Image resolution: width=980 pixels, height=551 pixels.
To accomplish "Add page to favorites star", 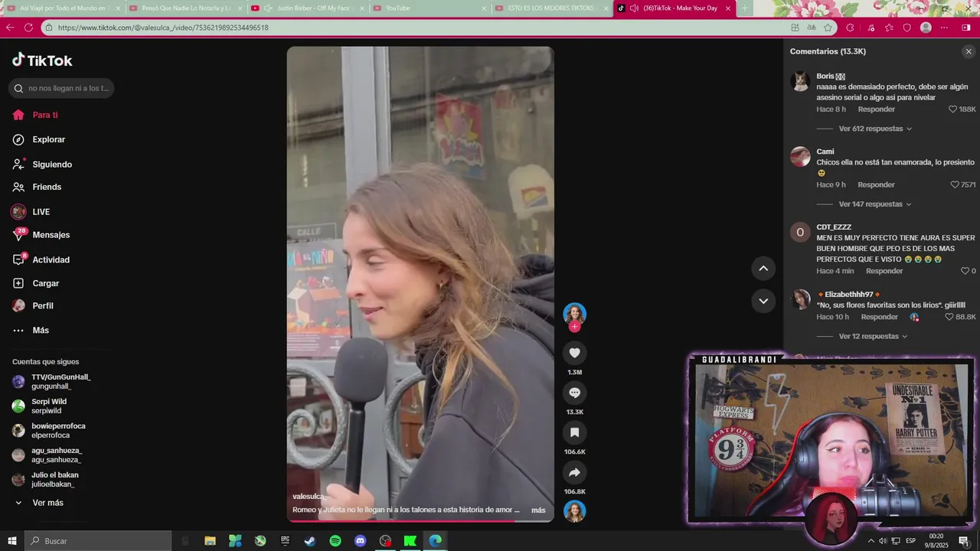I will [x=828, y=28].
